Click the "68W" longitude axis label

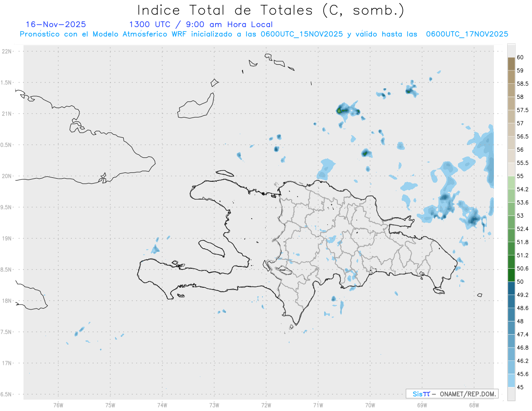[474, 405]
